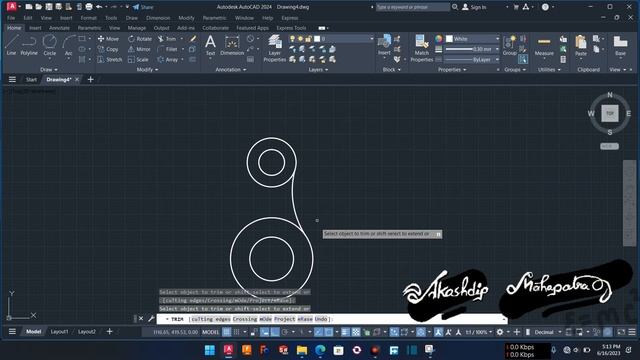
Task: Choose the Scale command
Action: [138, 59]
